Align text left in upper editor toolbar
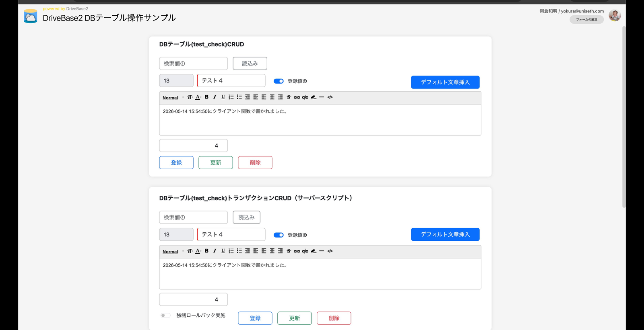 coord(264,97)
